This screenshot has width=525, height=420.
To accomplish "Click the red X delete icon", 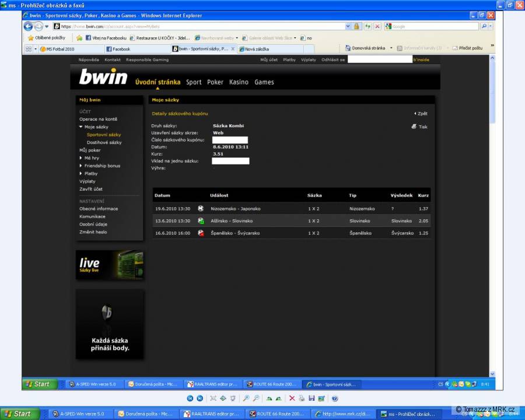I will (x=292, y=398).
